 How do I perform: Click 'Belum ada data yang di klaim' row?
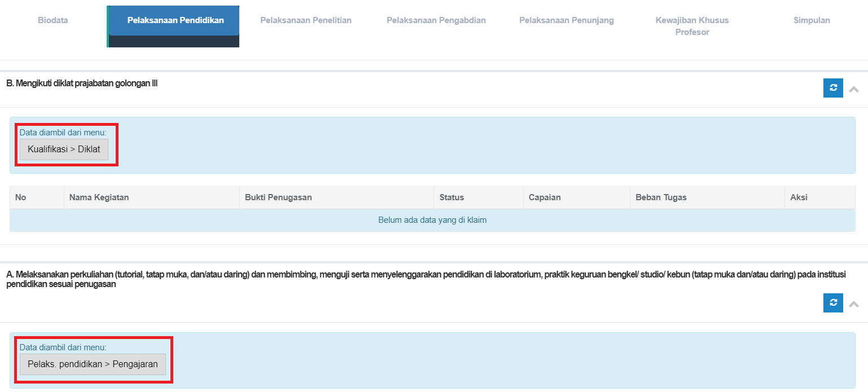click(432, 220)
